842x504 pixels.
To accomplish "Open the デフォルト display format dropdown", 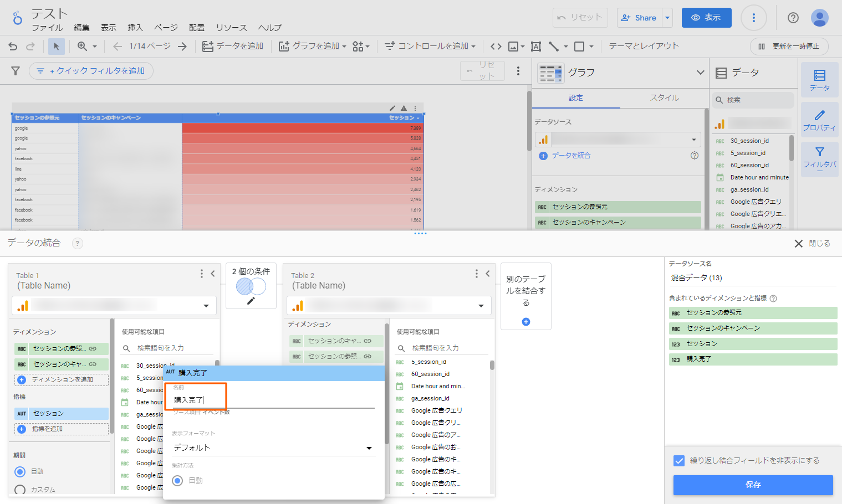I will pos(274,448).
